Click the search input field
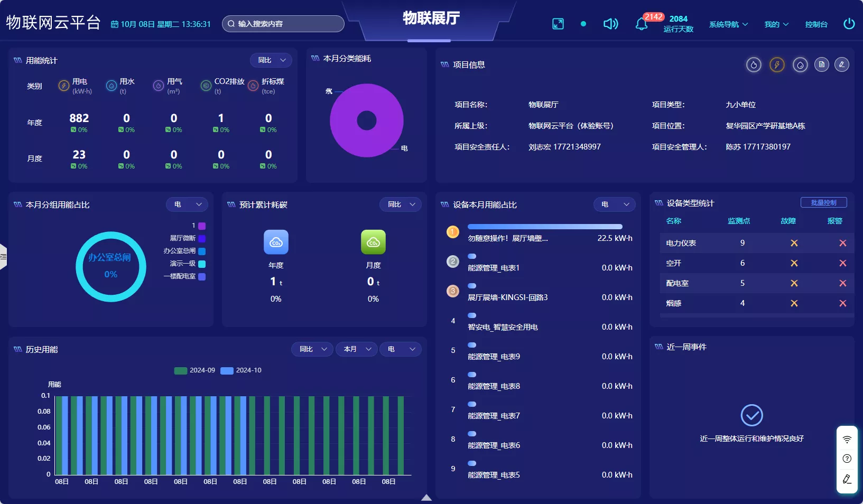 [283, 24]
